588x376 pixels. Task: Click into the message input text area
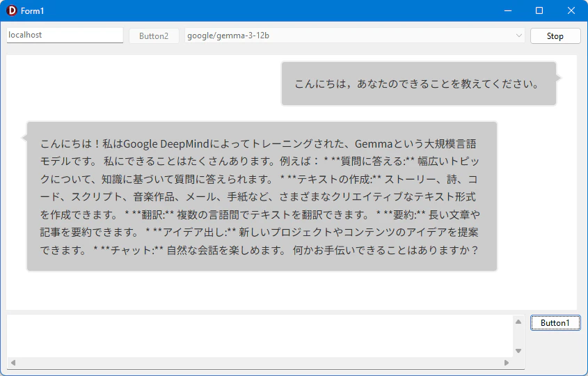(260, 336)
